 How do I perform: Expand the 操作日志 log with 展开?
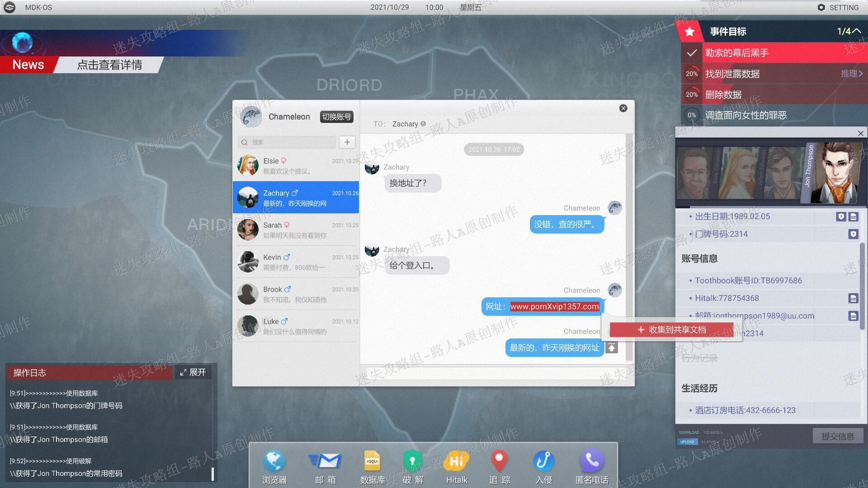[x=193, y=372]
